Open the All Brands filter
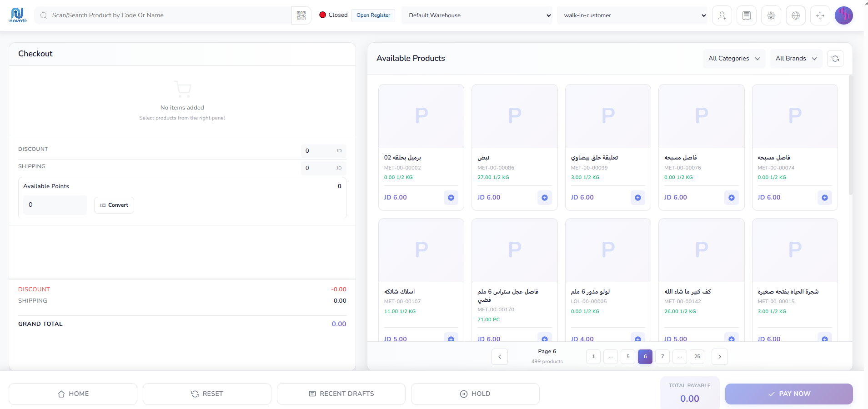The image size is (868, 409). 796,59
